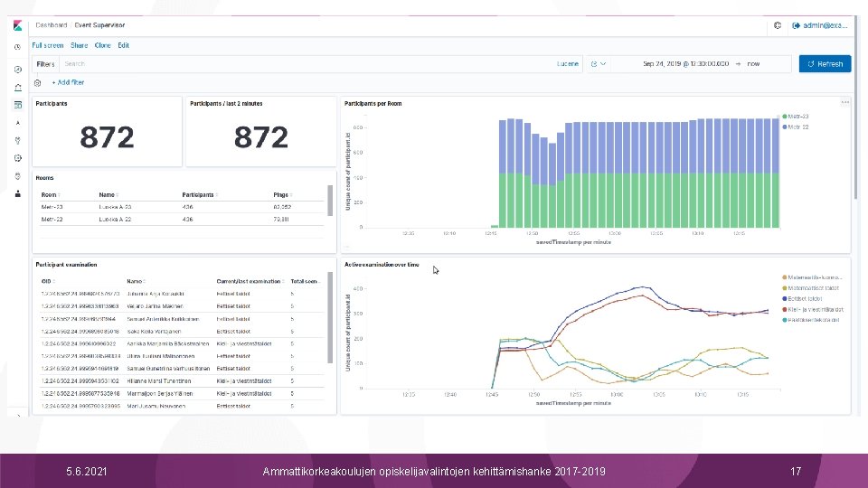
Task: Click the Dashboard breadcrumb
Action: 51,25
